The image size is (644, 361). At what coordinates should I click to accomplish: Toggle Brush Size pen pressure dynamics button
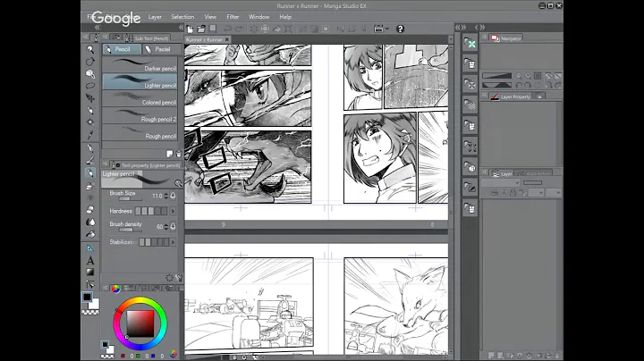173,196
